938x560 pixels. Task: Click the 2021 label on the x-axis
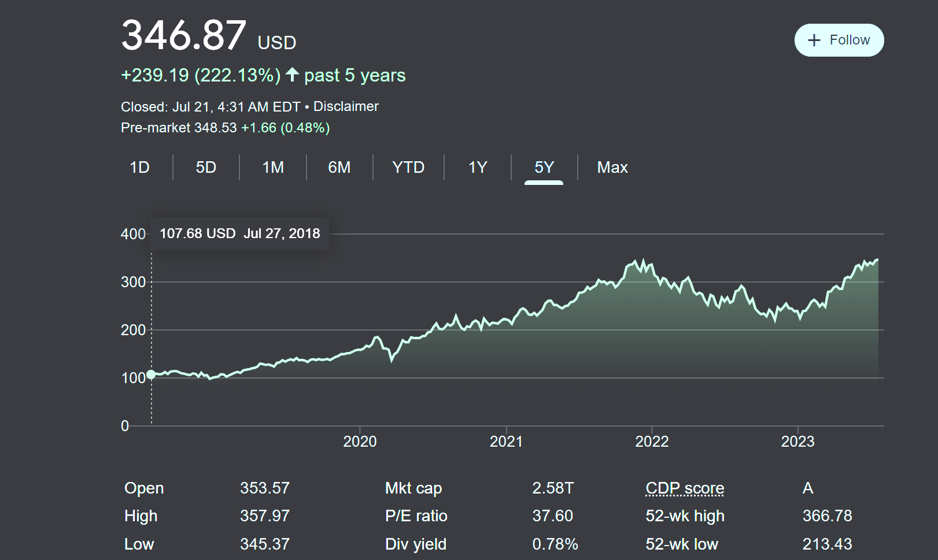click(x=506, y=442)
